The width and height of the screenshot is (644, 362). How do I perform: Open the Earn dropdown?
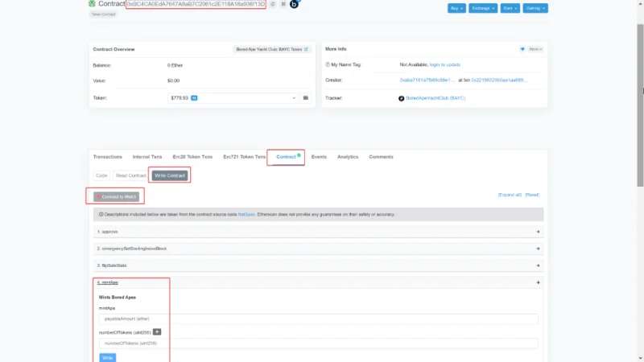pyautogui.click(x=510, y=8)
